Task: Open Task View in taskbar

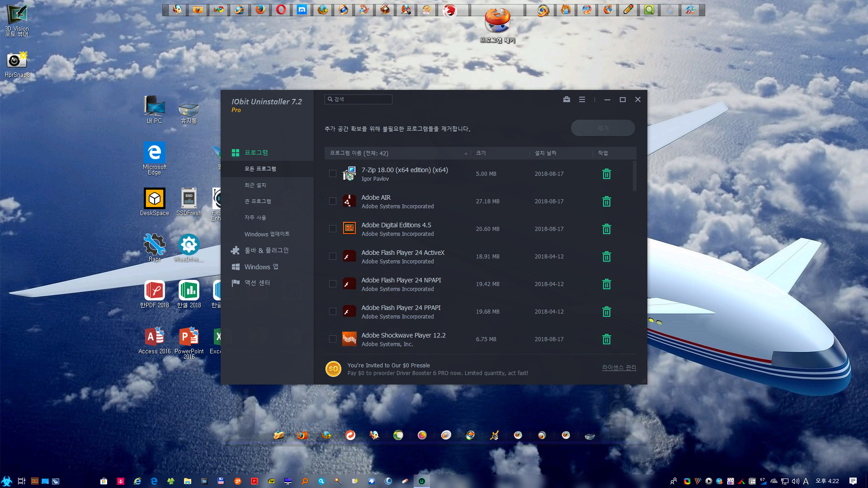Action: click(x=21, y=481)
